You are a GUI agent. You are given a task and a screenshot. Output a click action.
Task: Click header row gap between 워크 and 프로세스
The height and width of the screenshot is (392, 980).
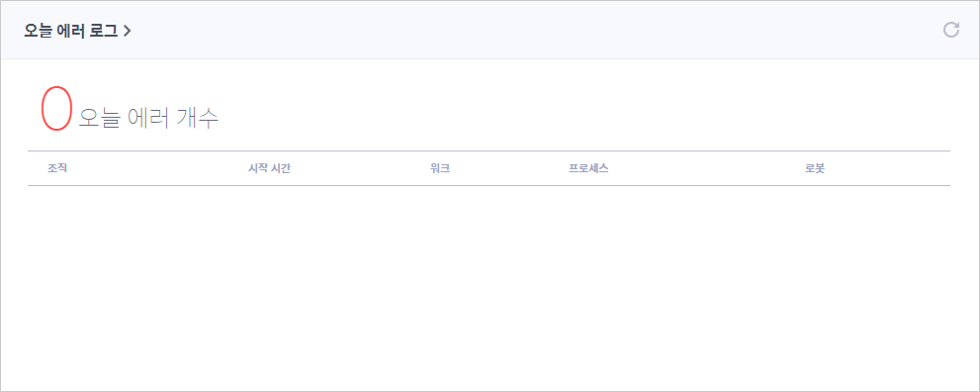point(508,169)
